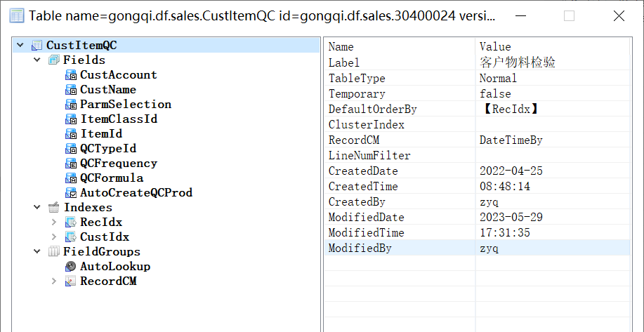Select the ItemClassId field
The image size is (644, 332).
(x=119, y=119)
